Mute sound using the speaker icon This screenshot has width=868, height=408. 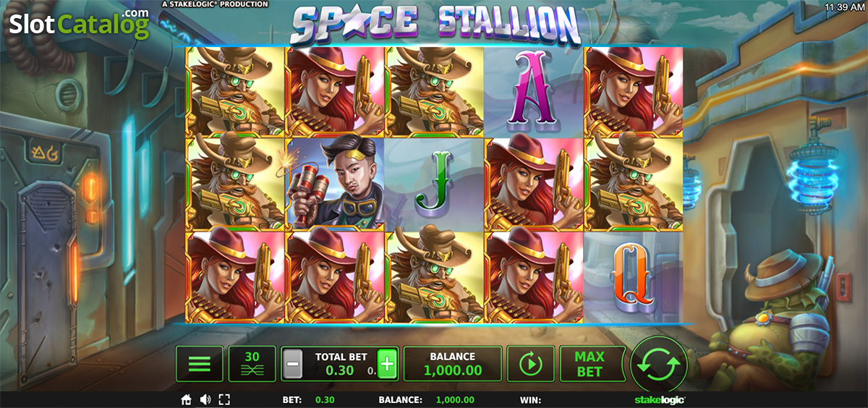pos(205,399)
